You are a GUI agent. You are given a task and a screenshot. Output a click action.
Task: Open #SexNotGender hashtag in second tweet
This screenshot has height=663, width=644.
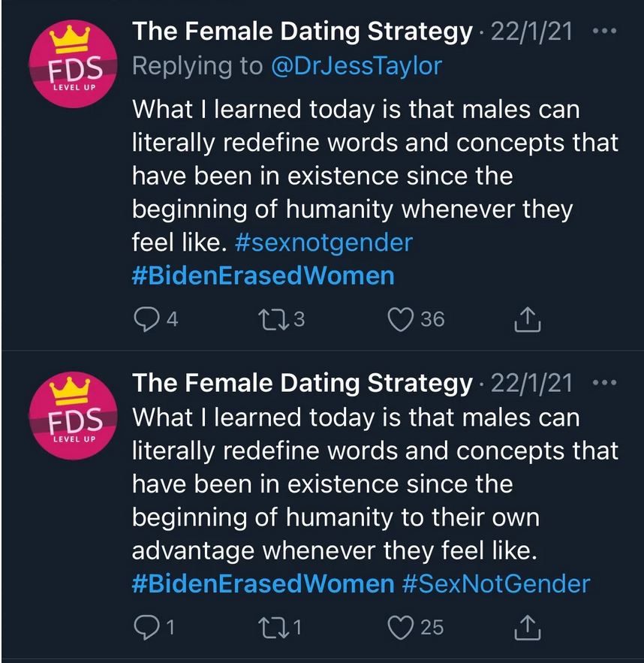click(496, 583)
